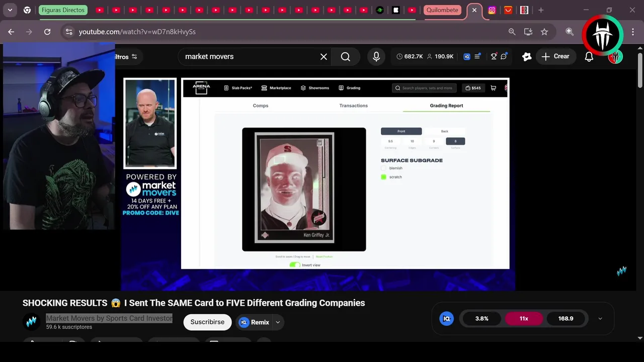Toggle the Invert view switch
Viewport: 644px width, 362px height.
(x=295, y=265)
